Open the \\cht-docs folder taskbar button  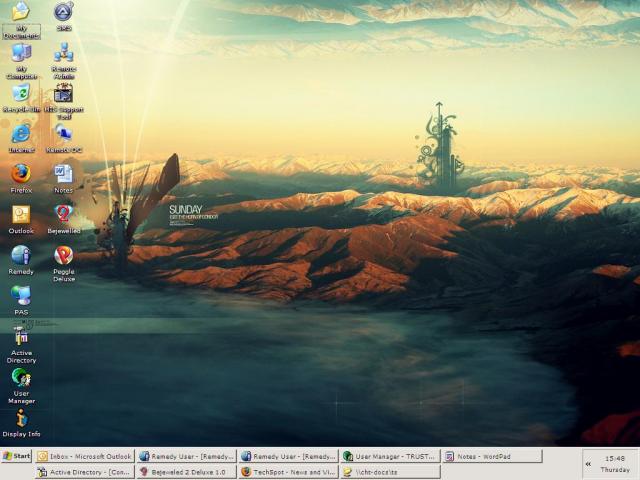(x=391, y=472)
